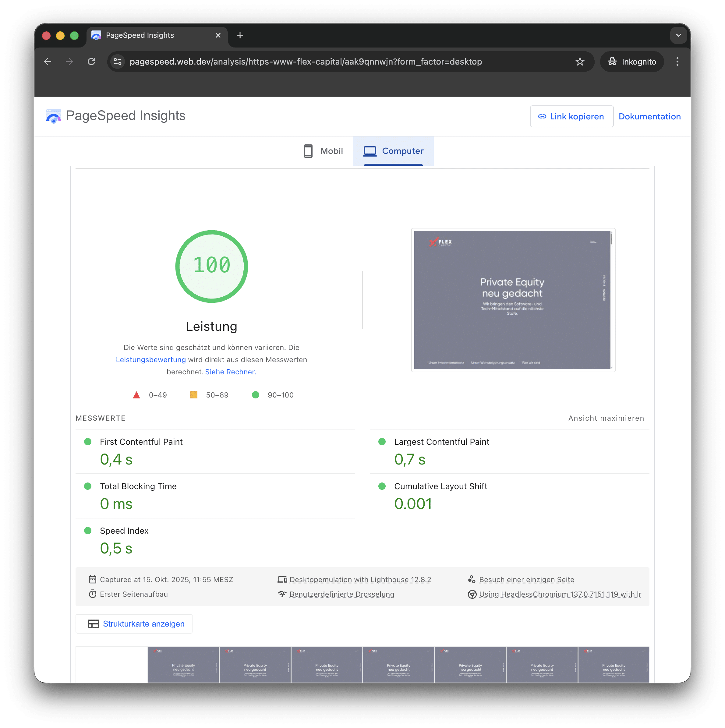Expand the First Contentful Paint metric

(141, 442)
